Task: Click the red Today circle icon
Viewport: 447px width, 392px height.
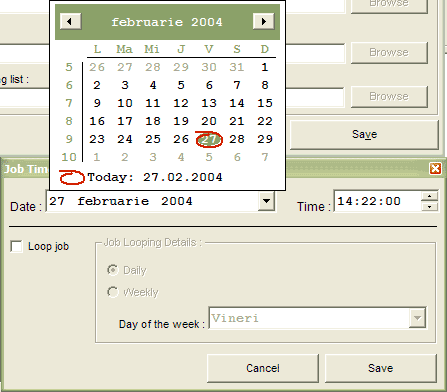Action: (x=72, y=177)
